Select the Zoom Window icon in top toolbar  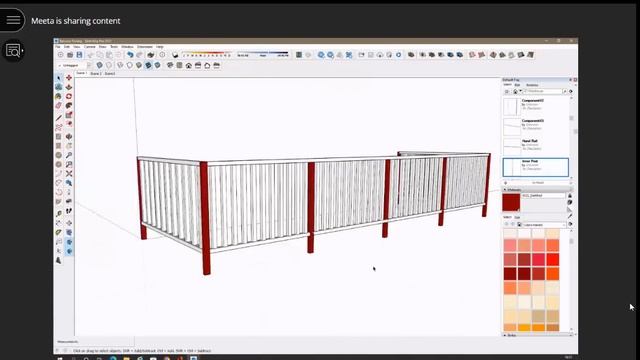(x=330, y=55)
